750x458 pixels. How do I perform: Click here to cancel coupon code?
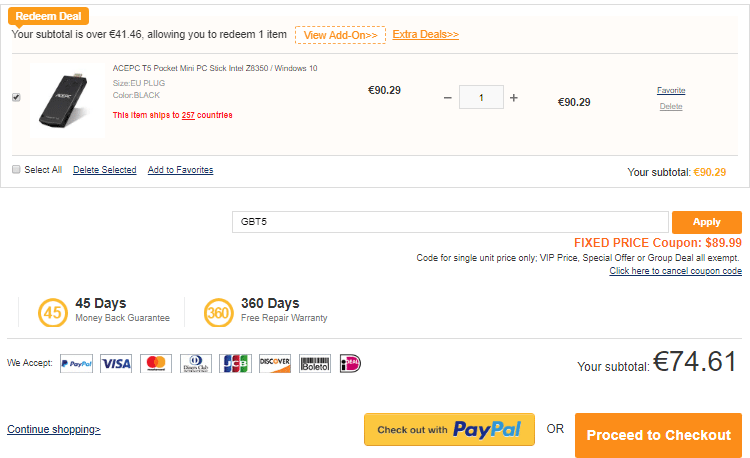click(x=675, y=271)
